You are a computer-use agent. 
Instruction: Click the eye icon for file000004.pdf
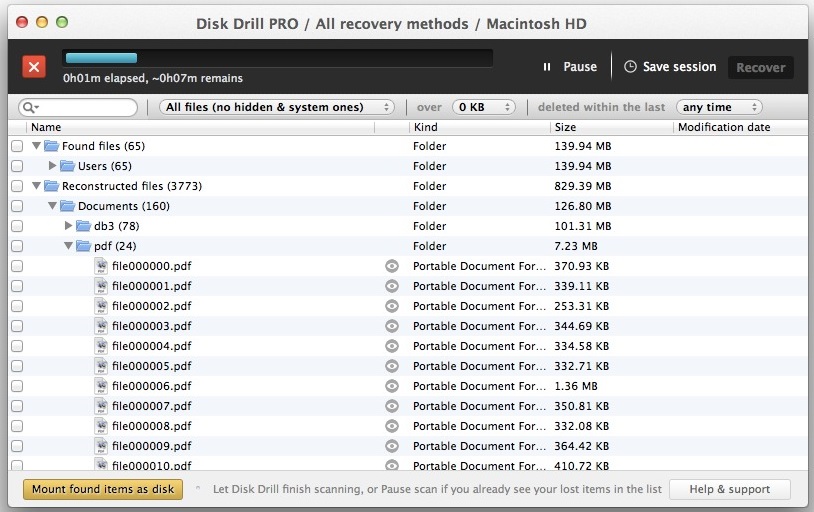click(392, 346)
